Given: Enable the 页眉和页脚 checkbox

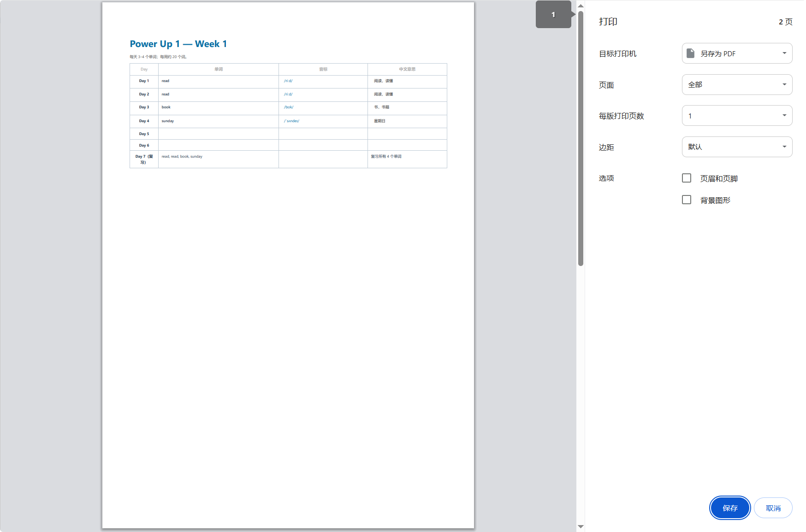Looking at the screenshot, I should click(x=687, y=178).
